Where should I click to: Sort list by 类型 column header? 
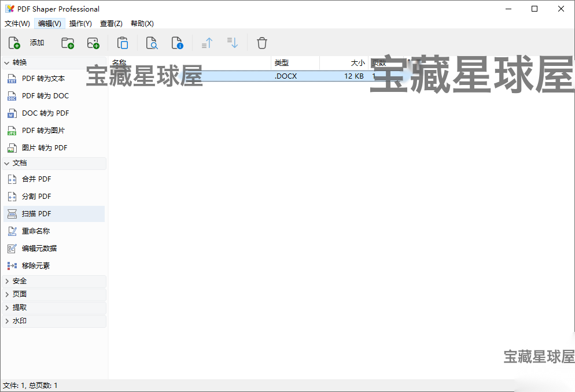point(295,63)
